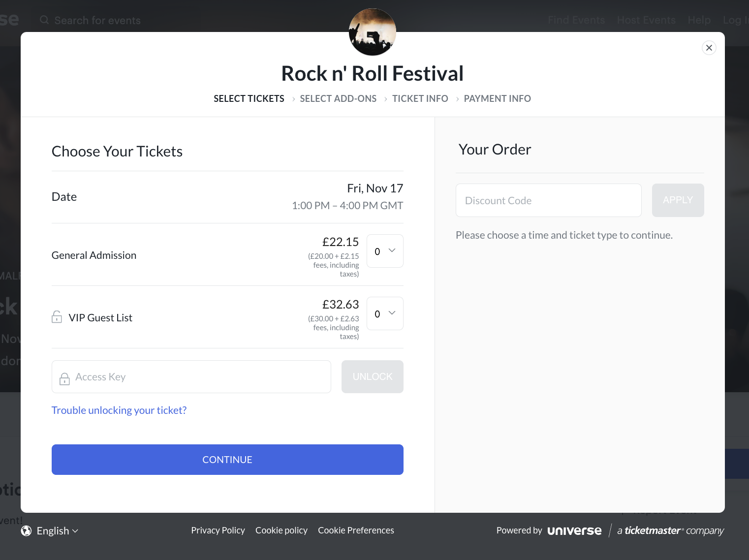The height and width of the screenshot is (560, 749).
Task: Click the APPLY discount button
Action: [678, 200]
